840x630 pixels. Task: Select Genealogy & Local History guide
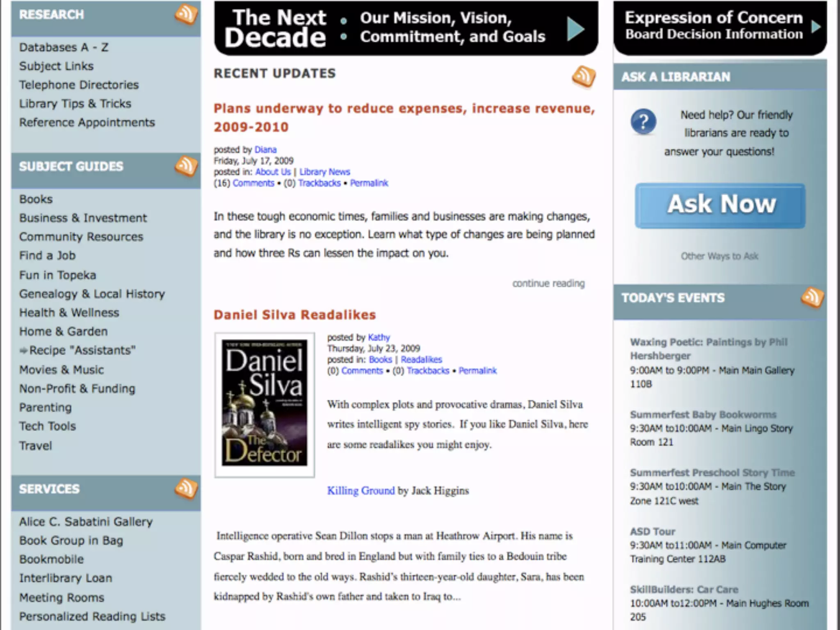pos(92,294)
